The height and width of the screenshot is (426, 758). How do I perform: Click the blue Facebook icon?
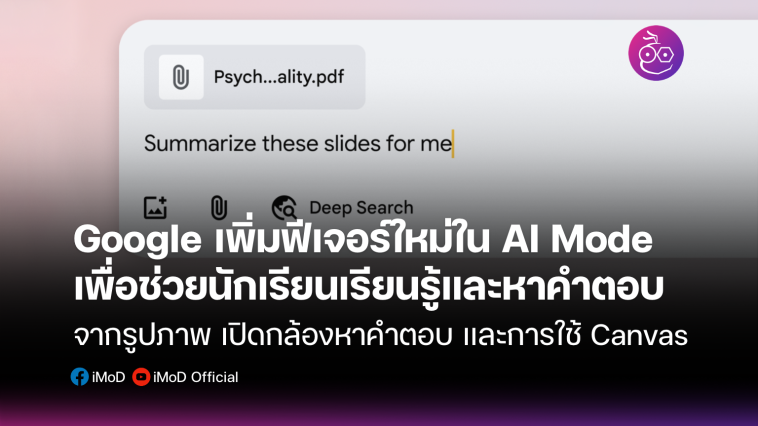(79, 377)
